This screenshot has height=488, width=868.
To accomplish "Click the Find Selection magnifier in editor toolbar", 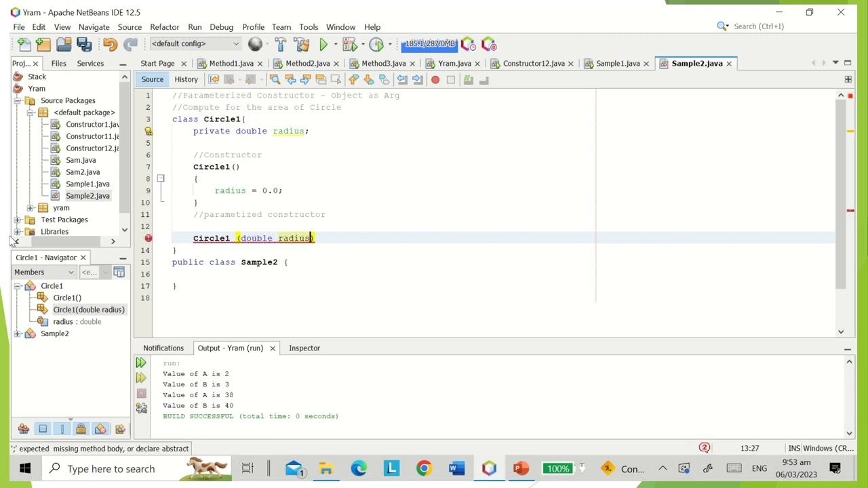I will pos(275,80).
